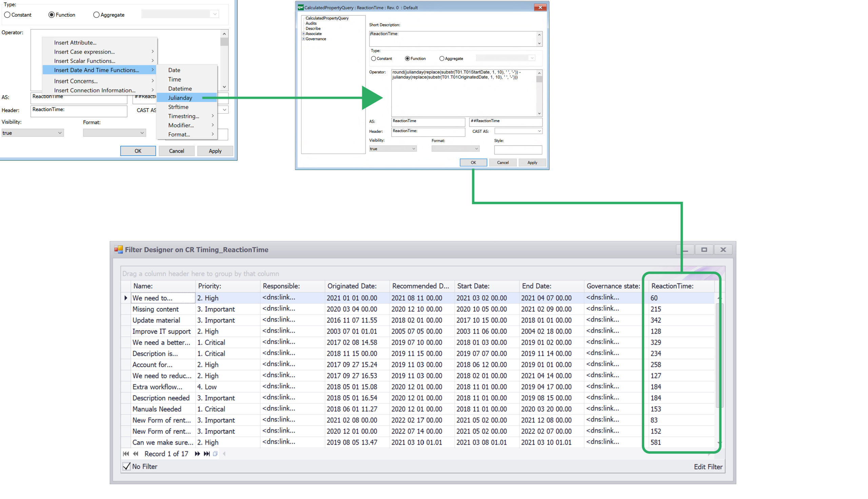Click the Style input field
The width and height of the screenshot is (868, 499).
click(x=517, y=149)
